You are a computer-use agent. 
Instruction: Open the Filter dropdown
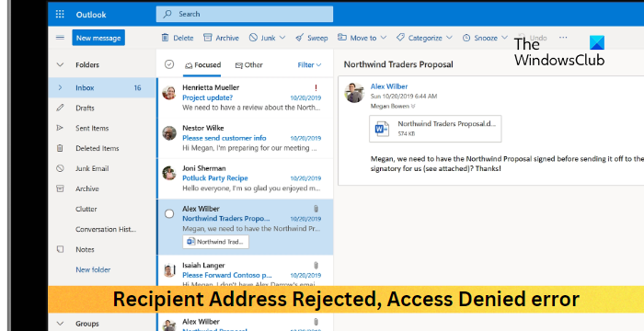point(309,65)
